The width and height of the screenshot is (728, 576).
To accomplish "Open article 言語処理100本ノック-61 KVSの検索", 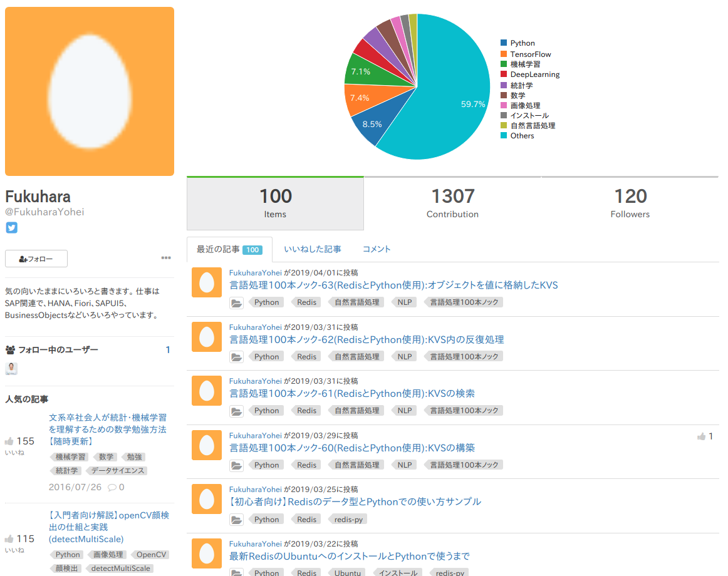I will coord(352,394).
